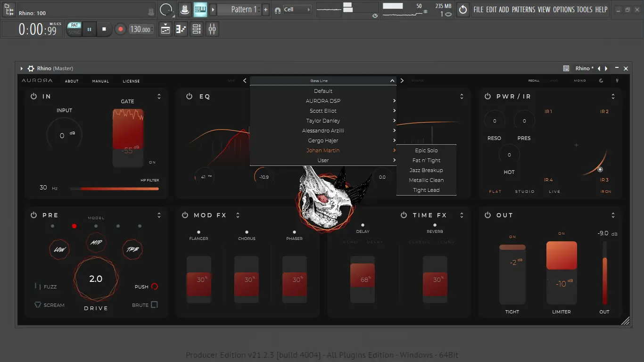Adjust the DELAY slider in TIME FX
This screenshot has height=362, width=644.
point(363,280)
